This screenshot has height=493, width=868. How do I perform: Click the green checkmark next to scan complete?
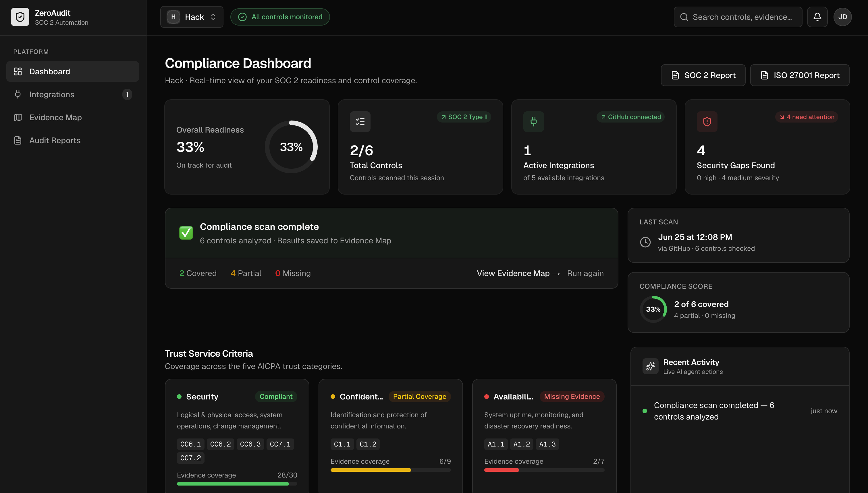(x=186, y=233)
